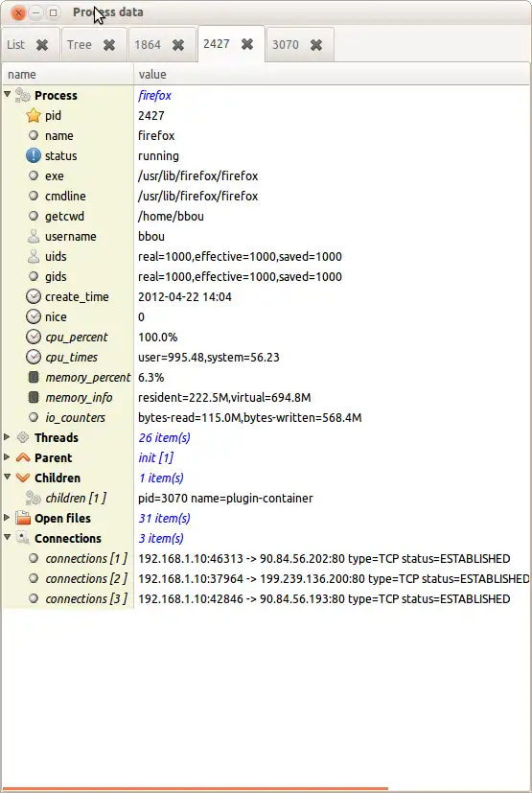Select the '1 item(s)' Children value
Viewport: 532px width, 793px height.
(x=161, y=478)
